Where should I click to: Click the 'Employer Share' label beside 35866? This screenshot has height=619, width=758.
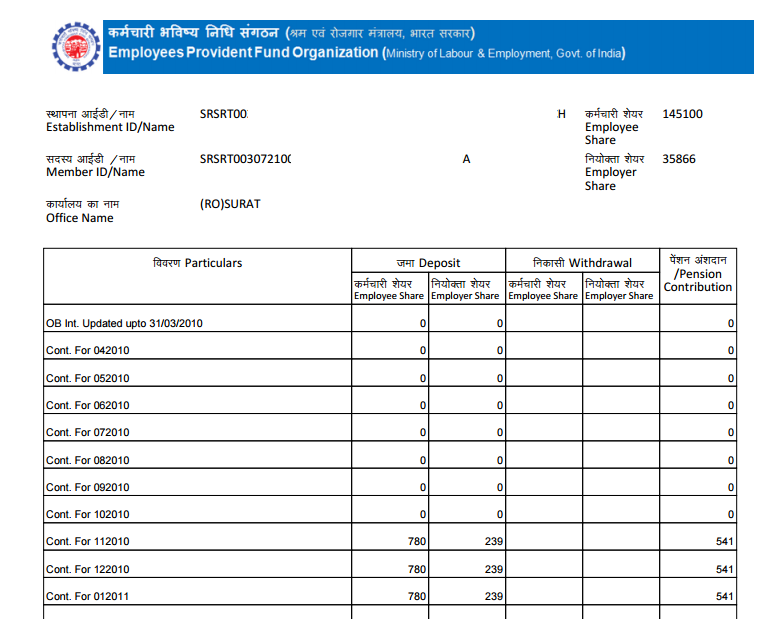tap(611, 179)
